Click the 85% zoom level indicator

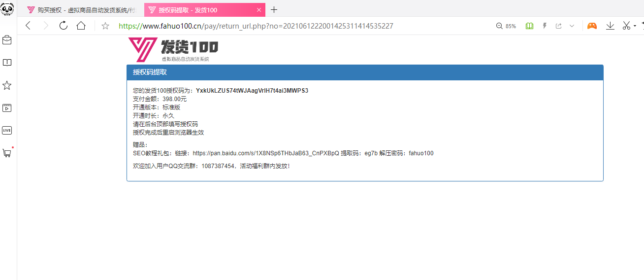point(506,26)
